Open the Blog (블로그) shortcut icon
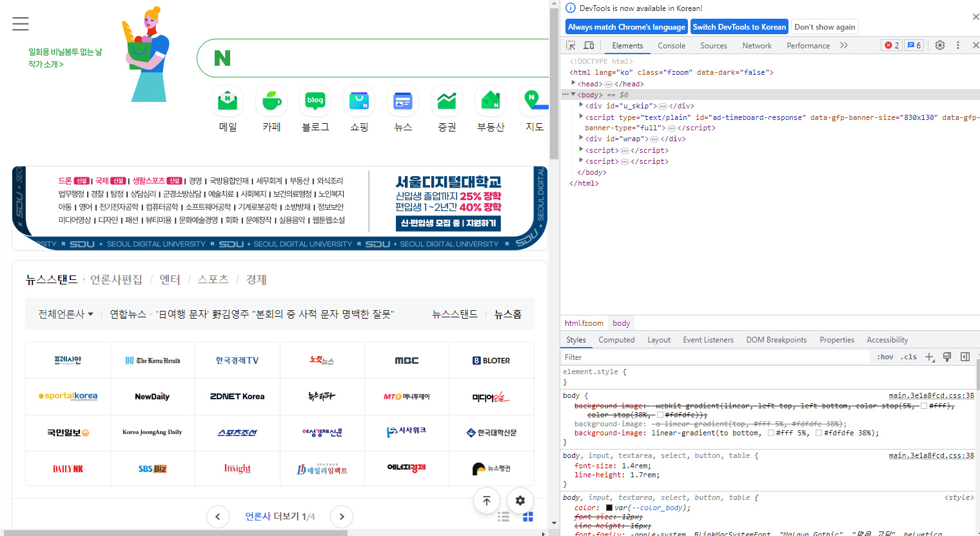The width and height of the screenshot is (980, 536). tap(315, 101)
